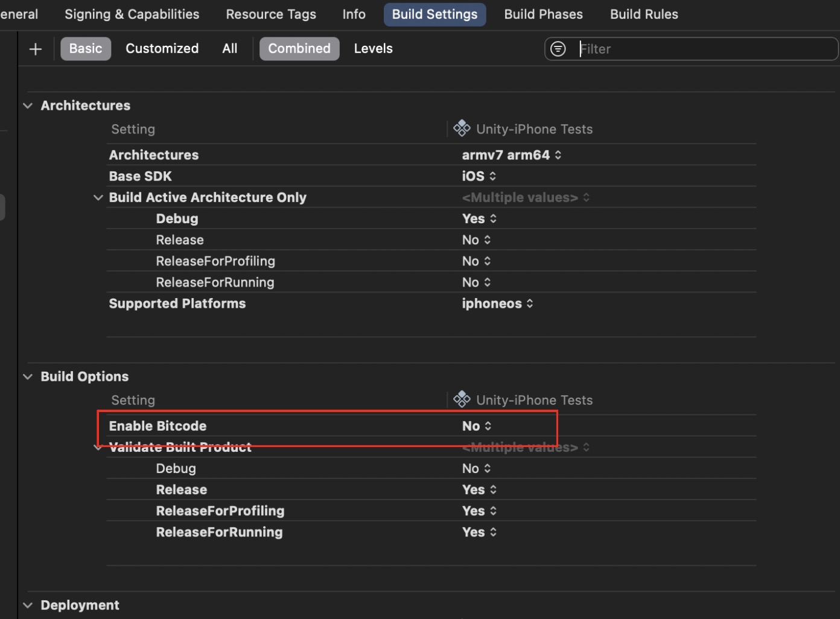
Task: Click the plus icon to add a build setting
Action: (x=35, y=48)
